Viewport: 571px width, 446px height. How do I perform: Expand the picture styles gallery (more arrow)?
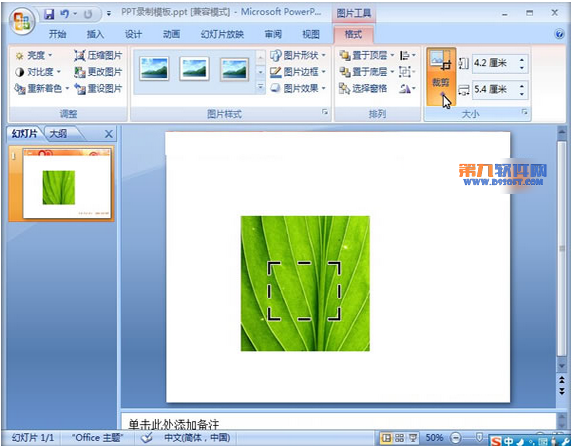pyautogui.click(x=260, y=87)
